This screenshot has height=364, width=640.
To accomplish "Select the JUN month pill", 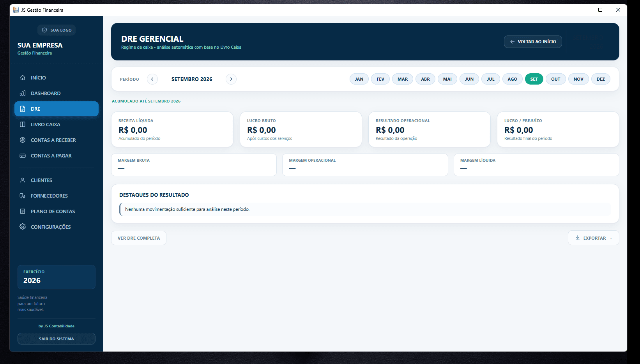I will tap(469, 79).
